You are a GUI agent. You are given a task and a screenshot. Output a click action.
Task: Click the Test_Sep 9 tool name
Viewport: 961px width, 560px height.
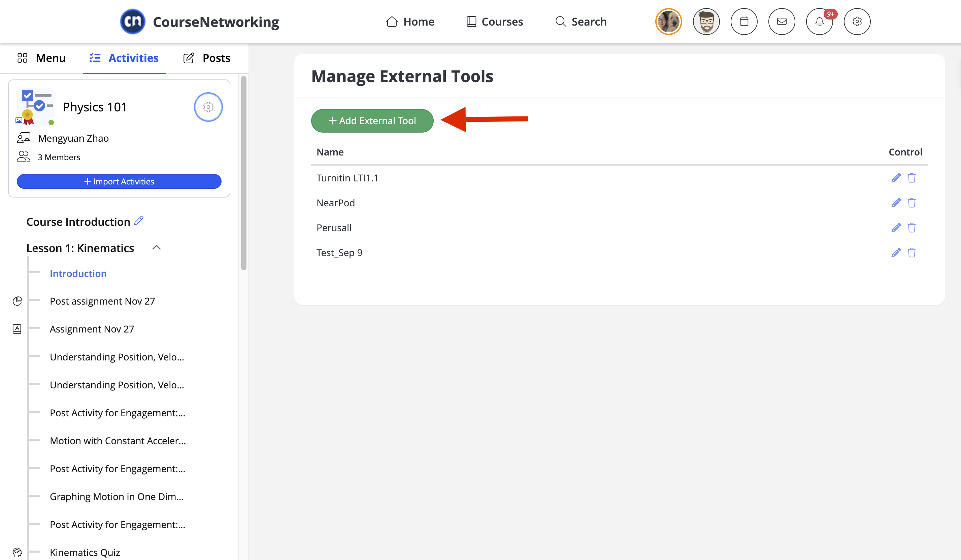(x=339, y=253)
